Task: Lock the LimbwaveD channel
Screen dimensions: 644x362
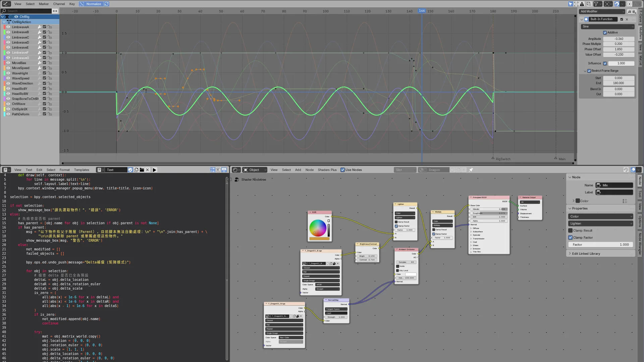Action: [x=50, y=43]
